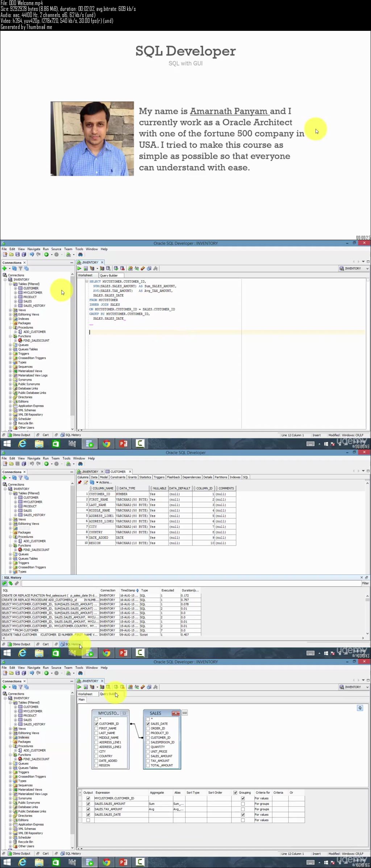The width and height of the screenshot is (371, 868).
Task: Click Rollback icon in Query Builder window toolbar
Action: 122,687
